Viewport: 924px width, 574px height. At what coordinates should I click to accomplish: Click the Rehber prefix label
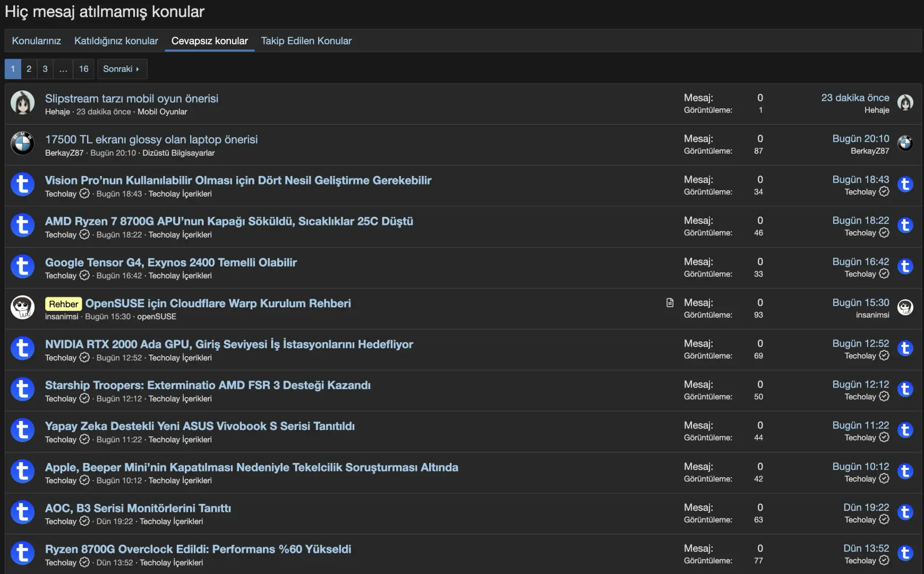tap(64, 304)
